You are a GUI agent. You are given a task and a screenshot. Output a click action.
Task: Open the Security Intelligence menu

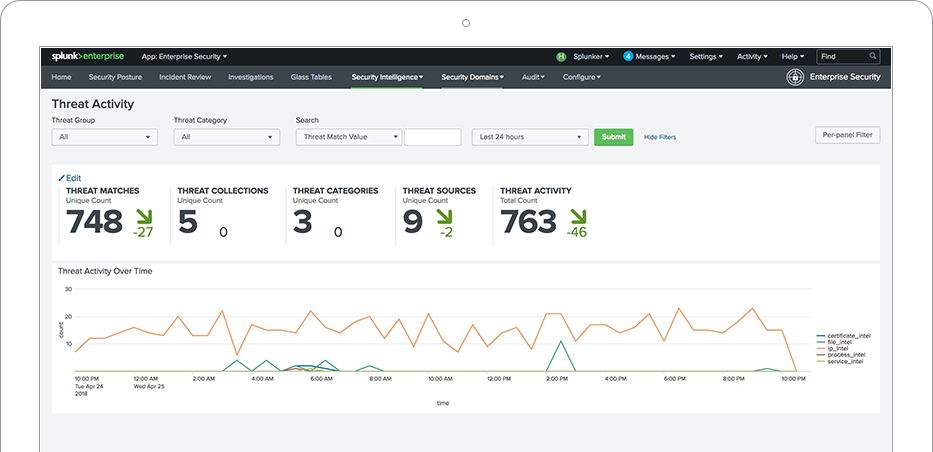[387, 77]
